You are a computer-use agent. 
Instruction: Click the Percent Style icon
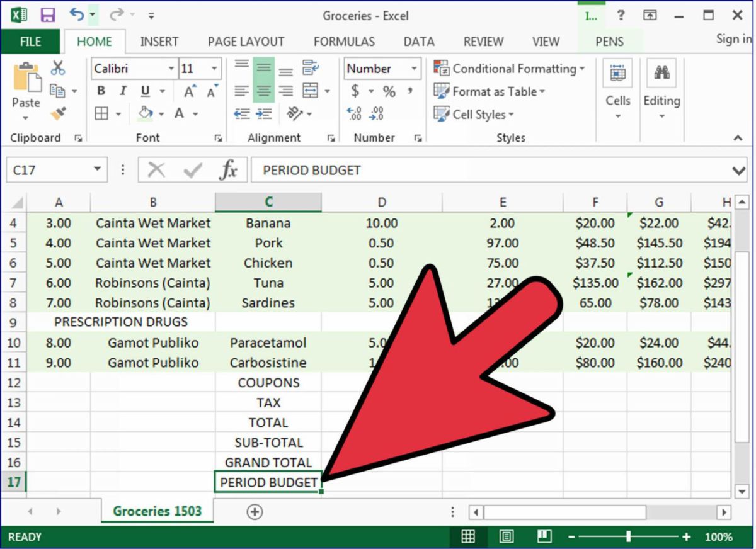pyautogui.click(x=389, y=91)
